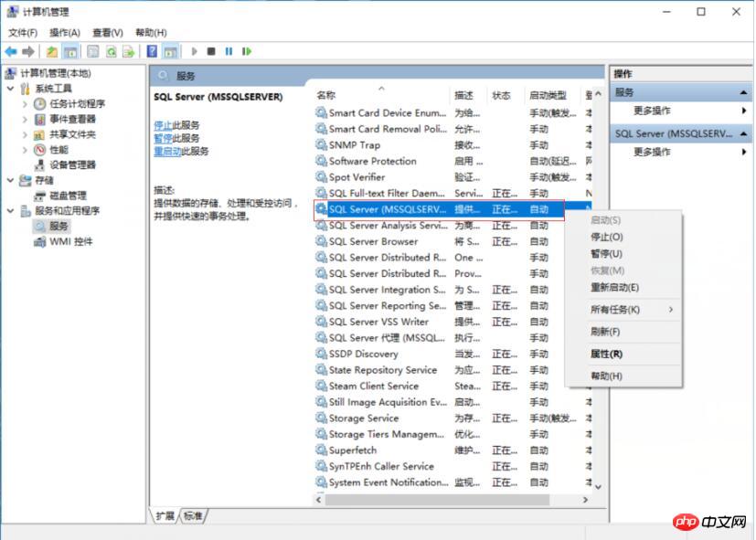Collapse the 服务 section in the 操作 pane
Image resolution: width=756 pixels, height=540 pixels.
coord(743,92)
